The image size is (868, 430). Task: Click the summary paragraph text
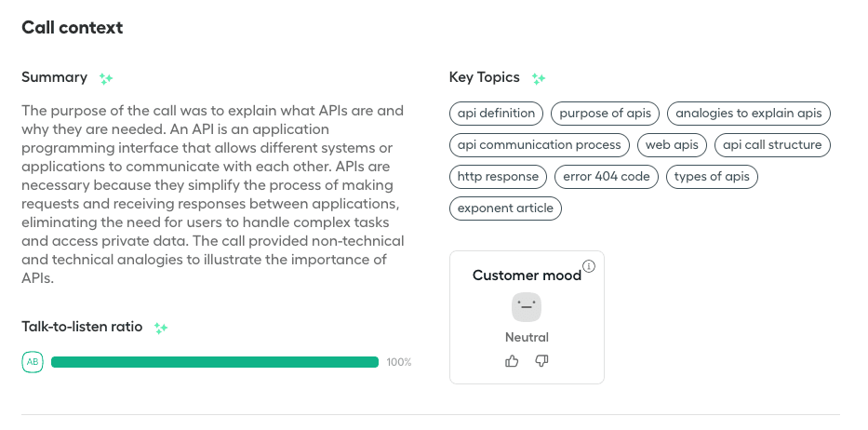click(x=214, y=194)
